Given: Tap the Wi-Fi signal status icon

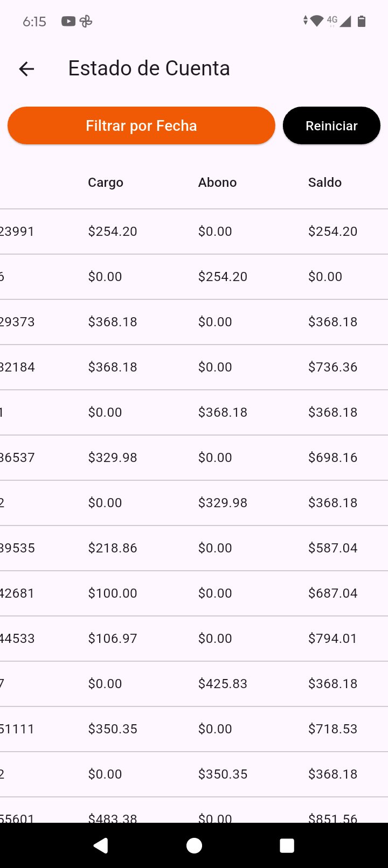Looking at the screenshot, I should [317, 21].
